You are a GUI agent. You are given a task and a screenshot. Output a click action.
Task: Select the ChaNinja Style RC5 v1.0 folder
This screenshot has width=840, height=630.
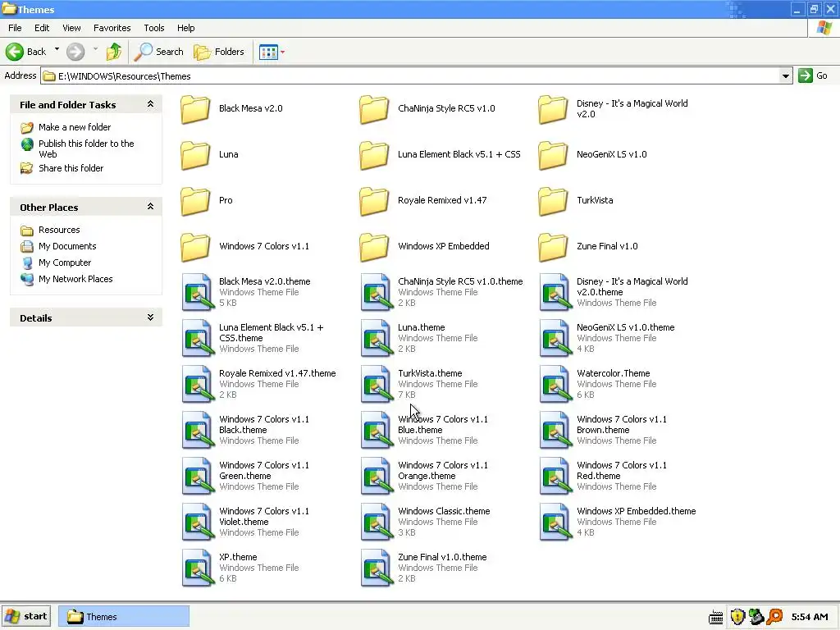coord(427,109)
